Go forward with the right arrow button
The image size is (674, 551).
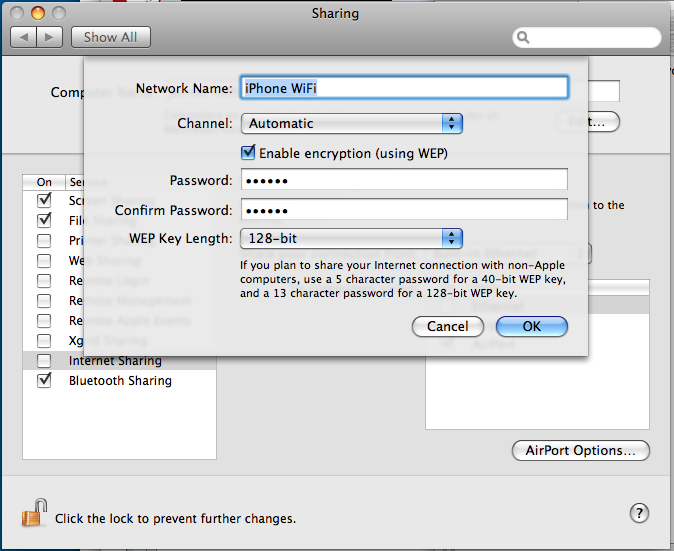[x=50, y=37]
